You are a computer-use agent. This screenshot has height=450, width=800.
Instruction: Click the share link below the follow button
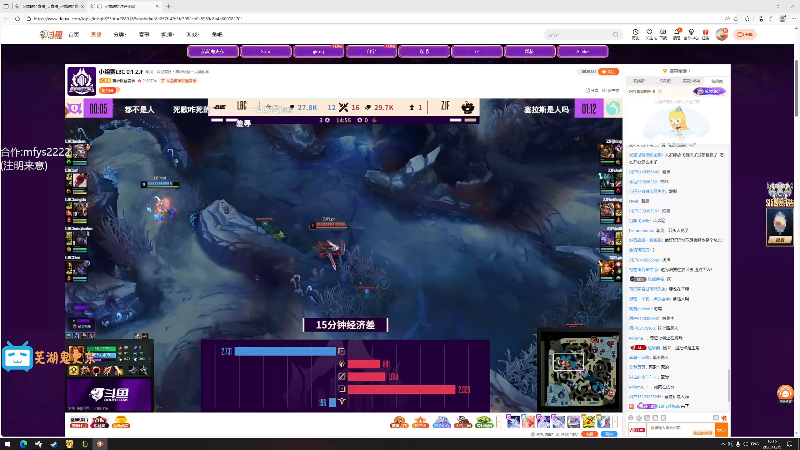592,90
